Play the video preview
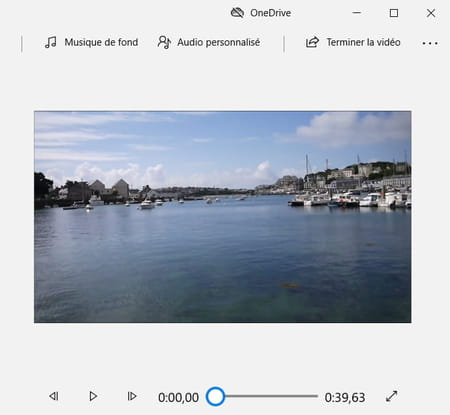This screenshot has height=415, width=450. pyautogui.click(x=93, y=396)
